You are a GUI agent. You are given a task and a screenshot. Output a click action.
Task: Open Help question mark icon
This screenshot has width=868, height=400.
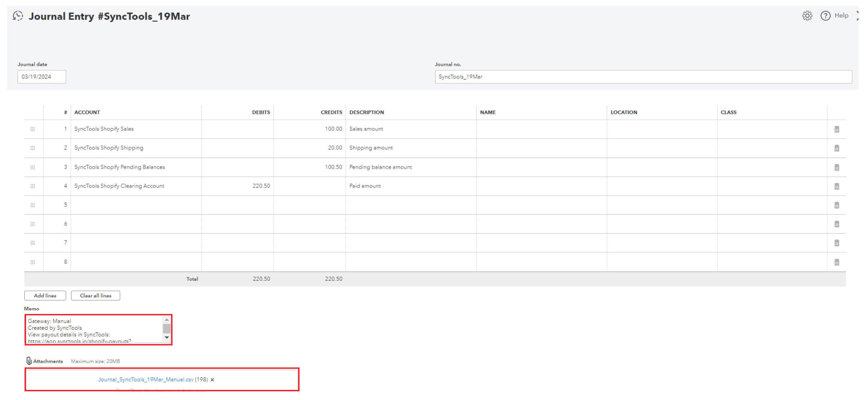825,16
